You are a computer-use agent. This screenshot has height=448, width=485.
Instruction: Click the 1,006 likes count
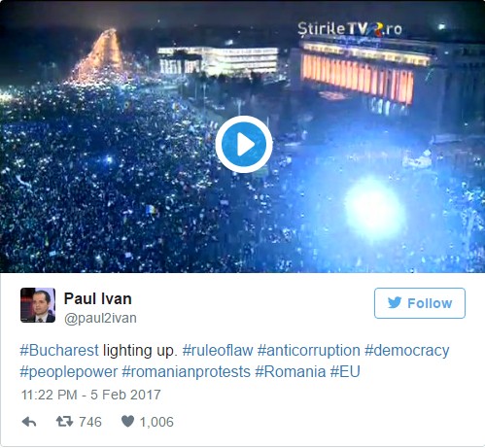coord(156,422)
